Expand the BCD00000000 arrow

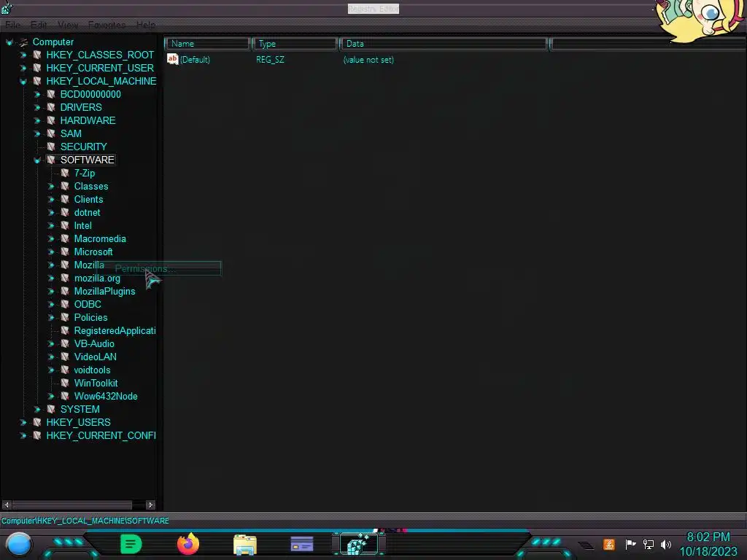tap(36, 94)
